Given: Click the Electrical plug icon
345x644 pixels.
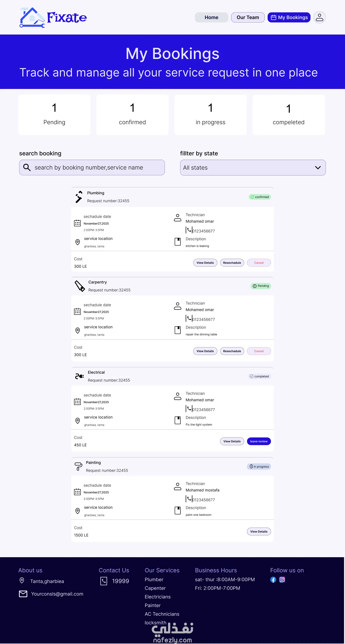Looking at the screenshot, I should pos(80,376).
